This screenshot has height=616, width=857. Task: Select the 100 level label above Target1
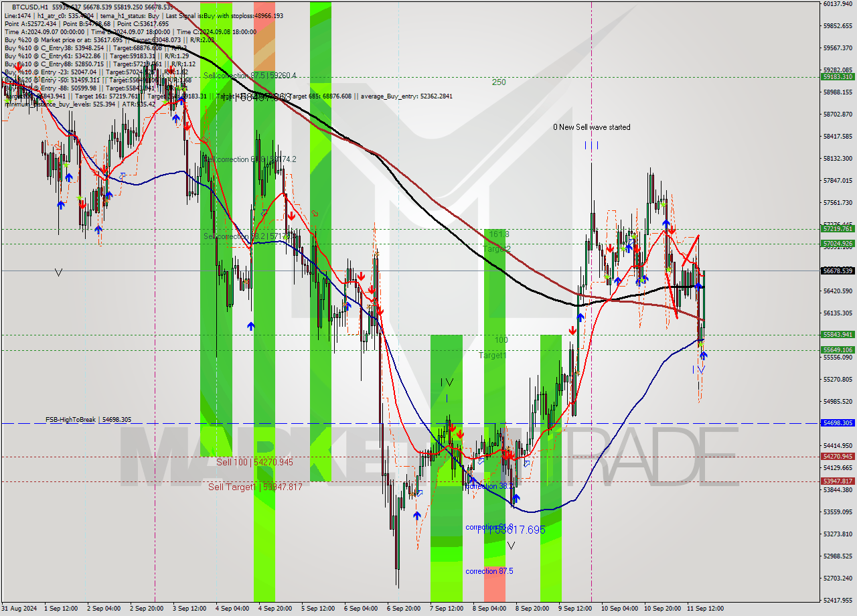[x=501, y=340]
